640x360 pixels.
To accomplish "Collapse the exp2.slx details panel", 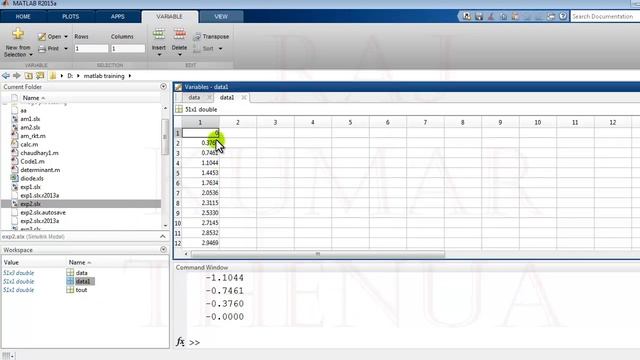I will click(162, 236).
